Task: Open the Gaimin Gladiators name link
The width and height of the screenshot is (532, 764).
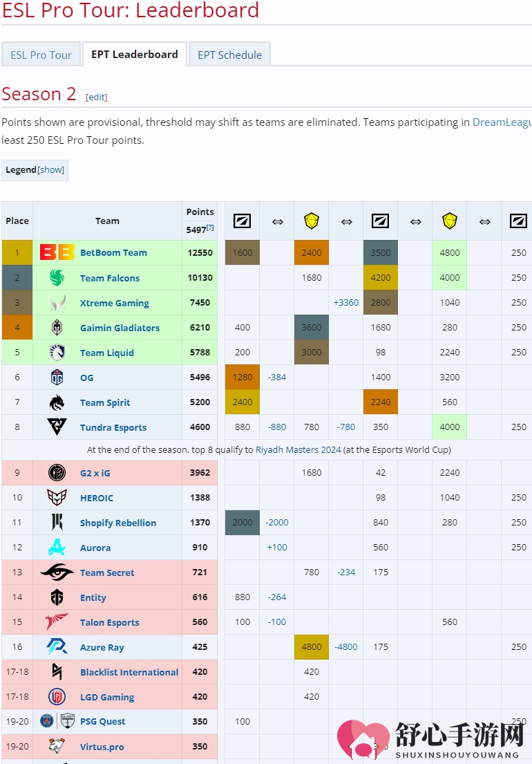Action: tap(120, 328)
